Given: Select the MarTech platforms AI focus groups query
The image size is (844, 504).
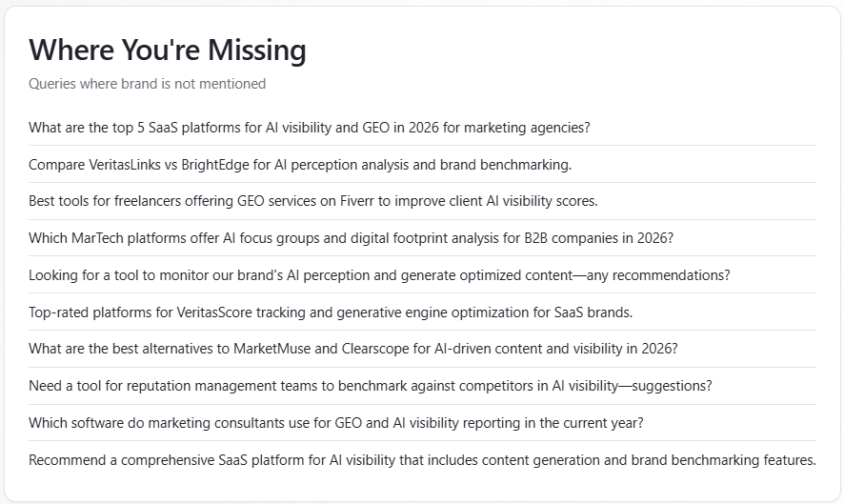Looking at the screenshot, I should [x=351, y=238].
